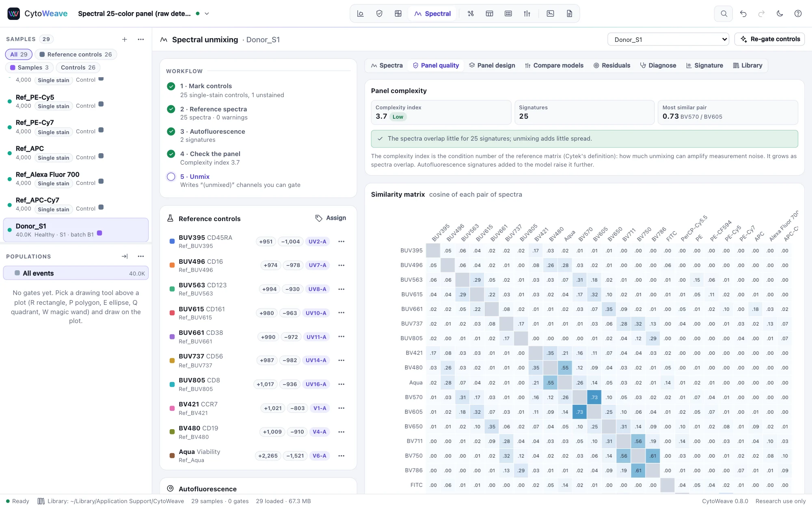
Task: Undo the last action
Action: click(x=743, y=13)
